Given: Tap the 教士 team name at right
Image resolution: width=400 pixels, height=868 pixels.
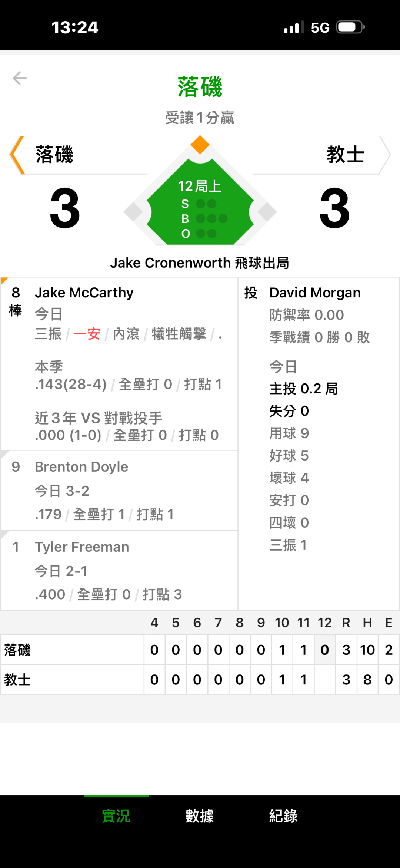Looking at the screenshot, I should pos(345,155).
